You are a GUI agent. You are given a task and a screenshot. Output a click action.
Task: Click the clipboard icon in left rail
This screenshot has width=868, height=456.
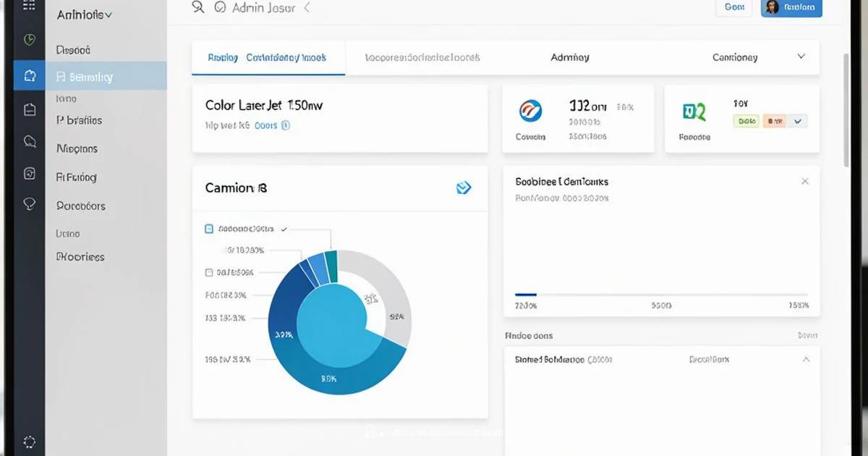(x=30, y=109)
